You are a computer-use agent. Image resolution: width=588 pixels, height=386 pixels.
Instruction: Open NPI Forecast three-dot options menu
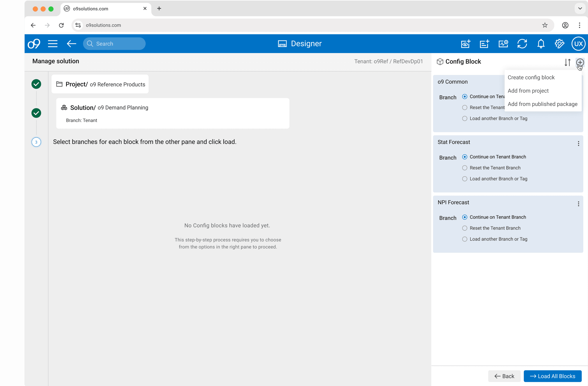(x=578, y=204)
